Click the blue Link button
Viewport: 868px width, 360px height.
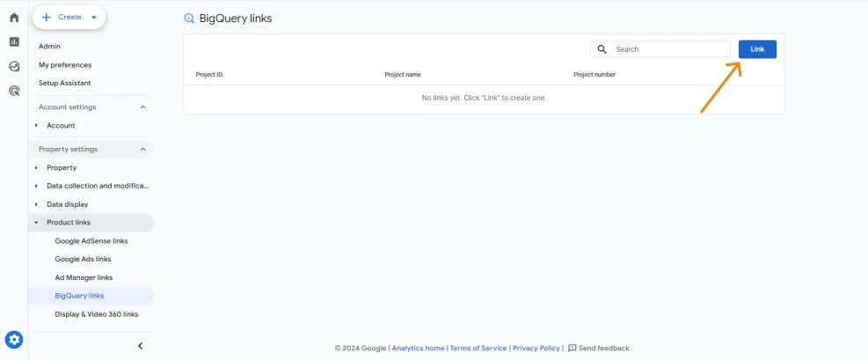pyautogui.click(x=757, y=49)
